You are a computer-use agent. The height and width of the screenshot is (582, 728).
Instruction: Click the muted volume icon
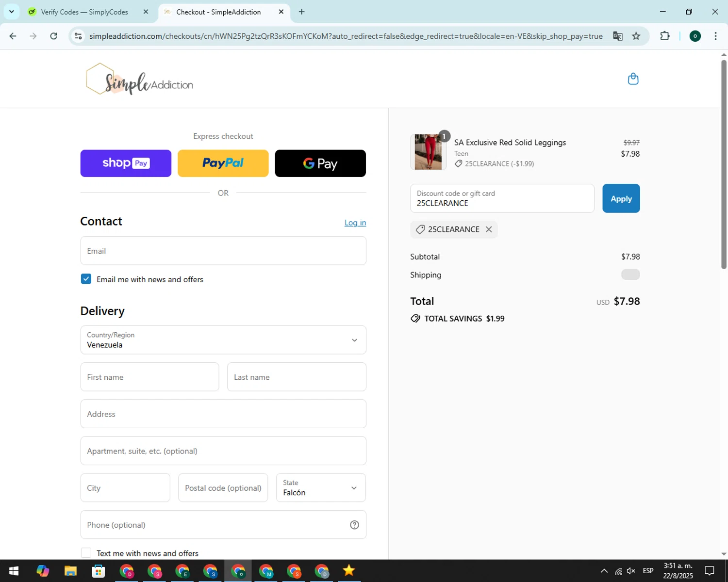[x=631, y=571]
